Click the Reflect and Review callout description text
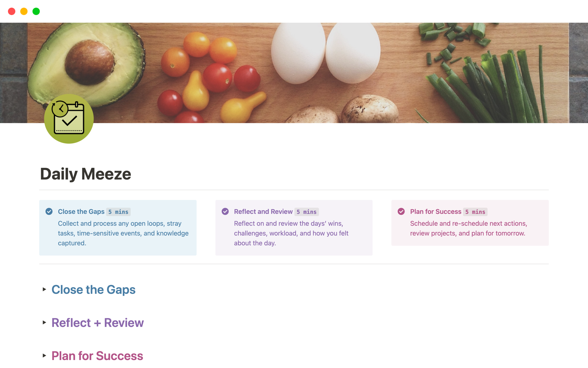This screenshot has height=368, width=588. tap(291, 233)
